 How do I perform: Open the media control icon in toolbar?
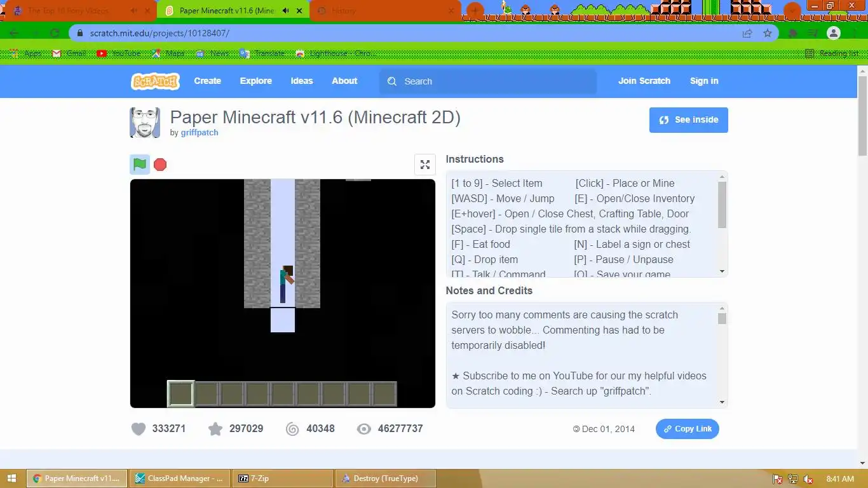click(x=813, y=33)
